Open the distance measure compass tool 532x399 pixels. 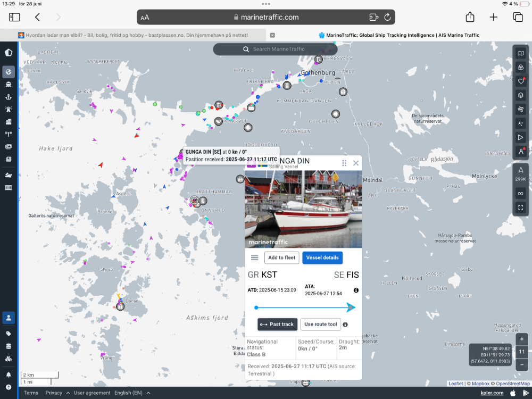coord(520,151)
